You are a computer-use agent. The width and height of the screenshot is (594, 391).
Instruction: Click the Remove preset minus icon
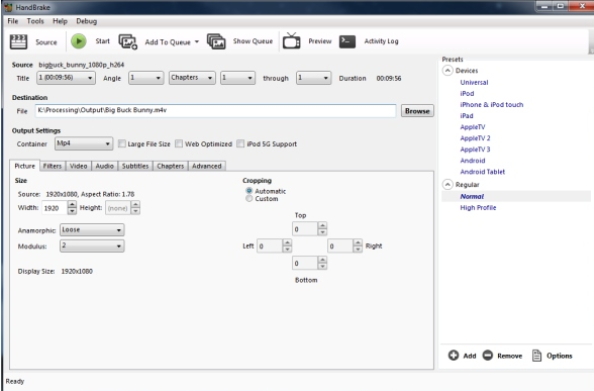click(x=488, y=355)
